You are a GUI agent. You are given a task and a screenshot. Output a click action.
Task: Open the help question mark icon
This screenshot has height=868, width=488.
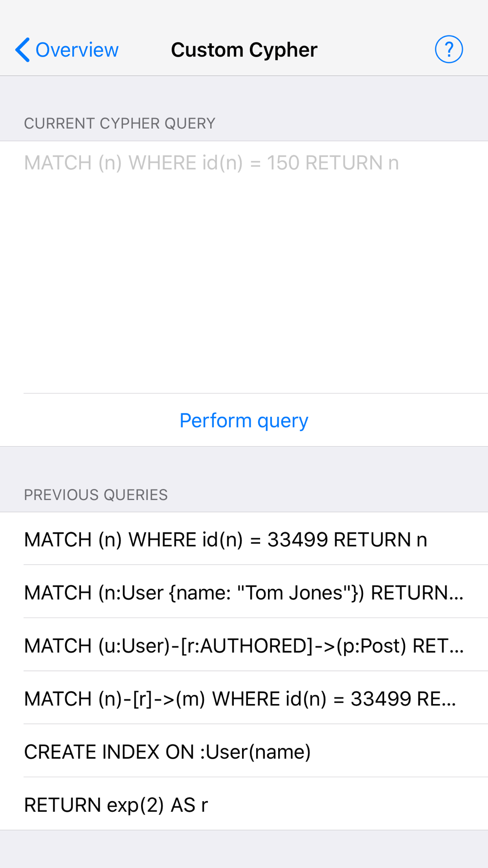click(x=448, y=49)
